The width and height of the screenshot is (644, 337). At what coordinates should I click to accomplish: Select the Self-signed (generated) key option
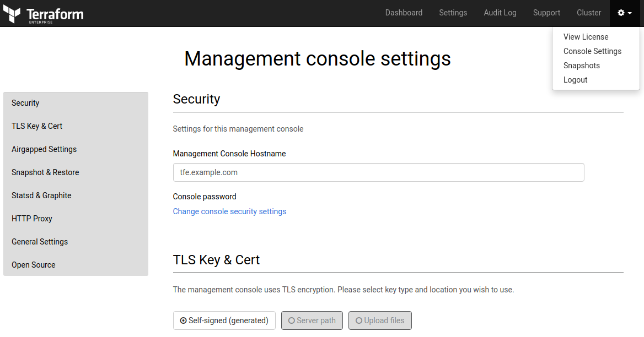coord(224,320)
